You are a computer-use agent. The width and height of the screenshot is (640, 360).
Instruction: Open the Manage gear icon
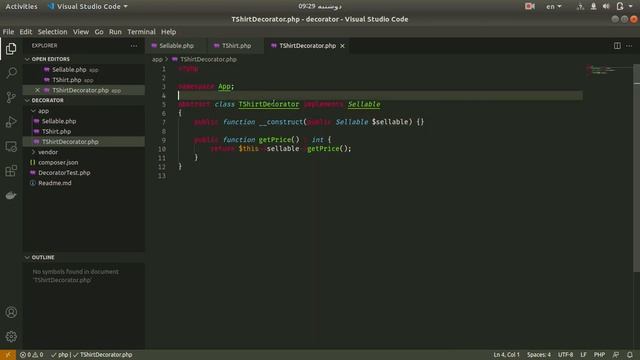[x=11, y=336]
